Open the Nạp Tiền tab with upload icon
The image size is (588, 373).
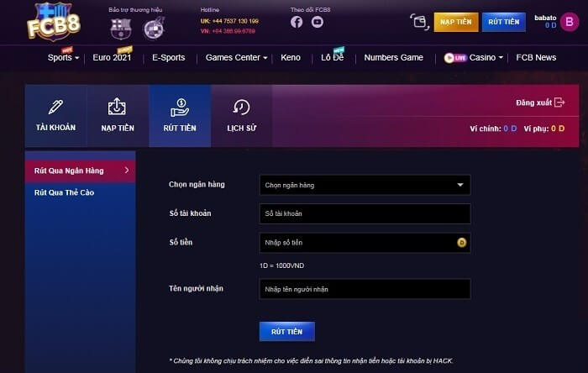tap(118, 115)
